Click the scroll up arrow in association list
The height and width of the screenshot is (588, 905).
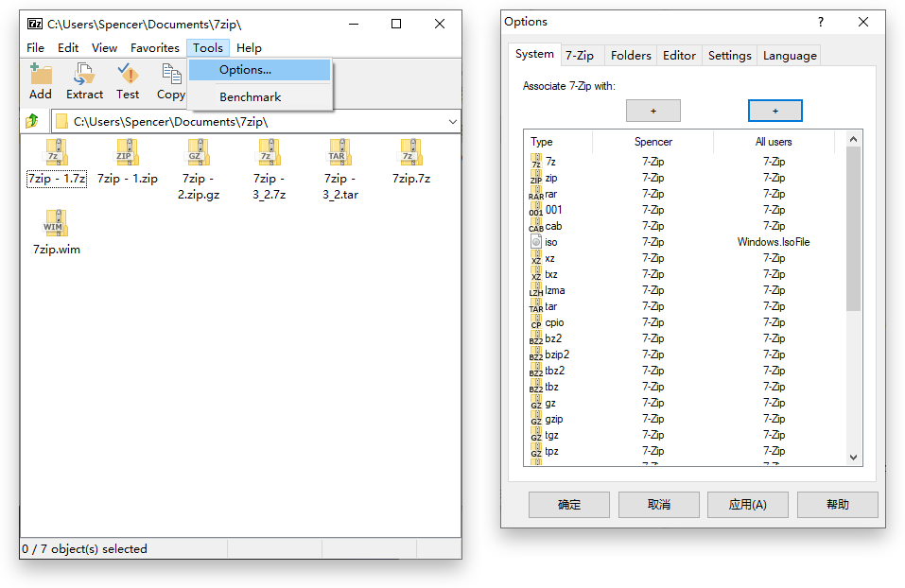853,139
